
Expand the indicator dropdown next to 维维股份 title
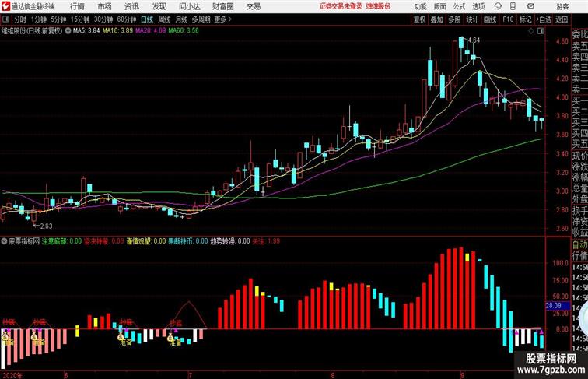(x=68, y=31)
